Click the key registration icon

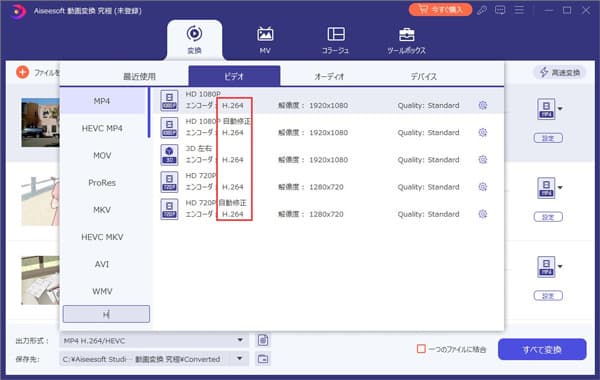pyautogui.click(x=482, y=10)
